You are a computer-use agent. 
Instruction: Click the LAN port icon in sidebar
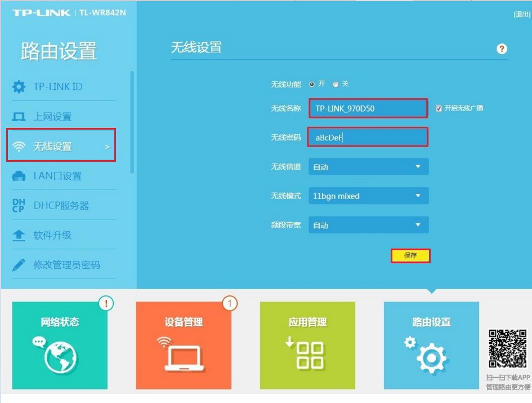tap(19, 176)
